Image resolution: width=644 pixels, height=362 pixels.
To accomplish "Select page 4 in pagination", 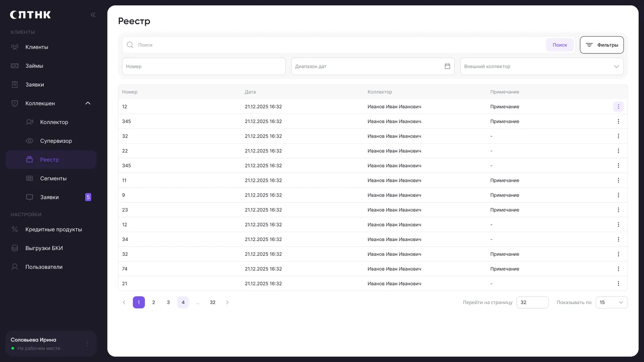I will point(183,302).
